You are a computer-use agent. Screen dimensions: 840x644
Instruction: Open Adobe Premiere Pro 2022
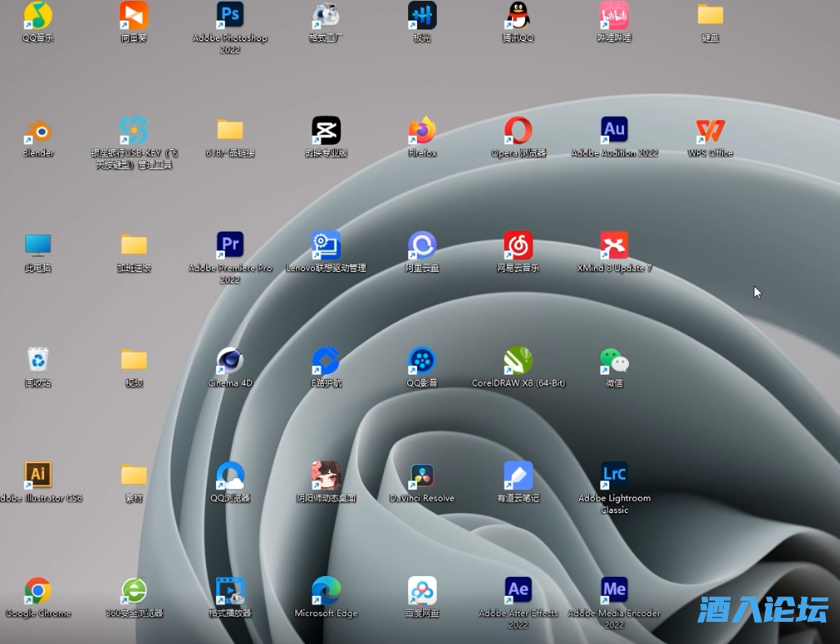(x=230, y=244)
